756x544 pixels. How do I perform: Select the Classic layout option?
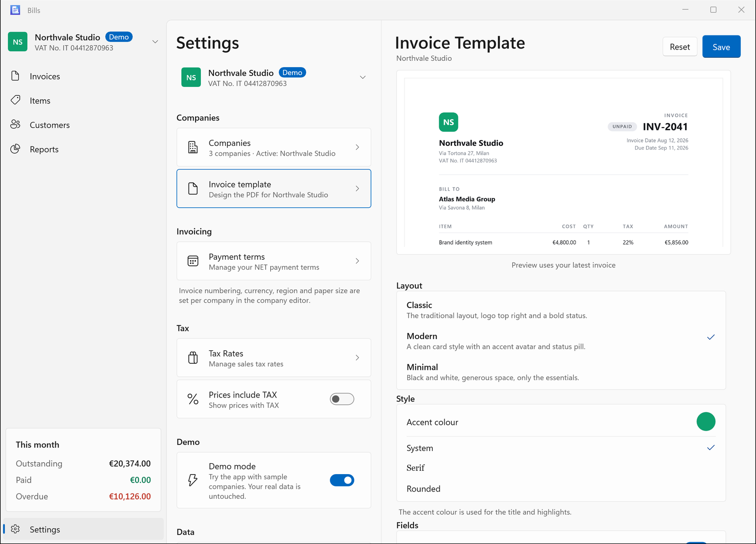point(561,310)
